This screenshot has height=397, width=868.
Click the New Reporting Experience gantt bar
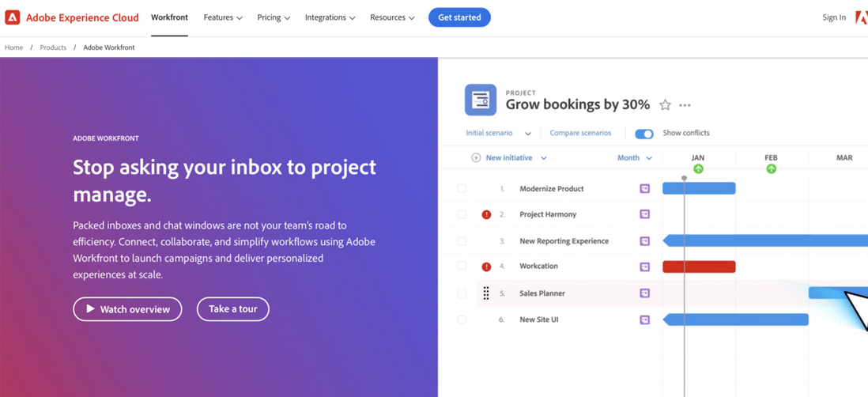point(765,241)
